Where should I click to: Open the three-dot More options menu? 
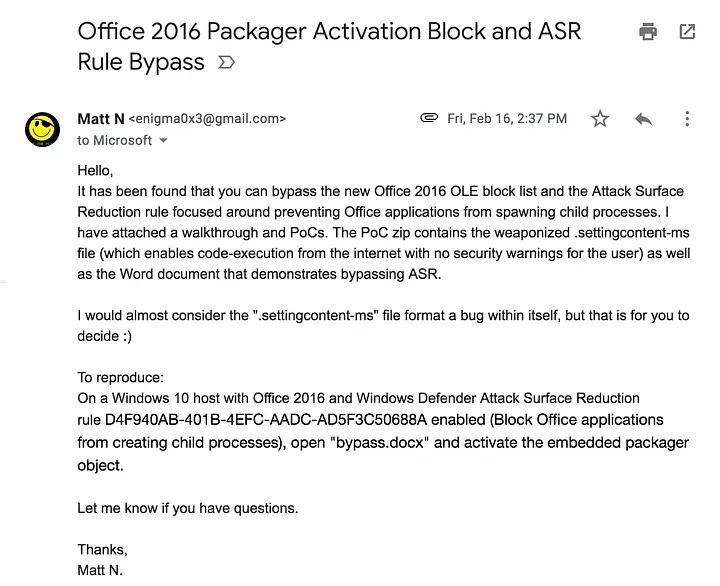(x=687, y=119)
